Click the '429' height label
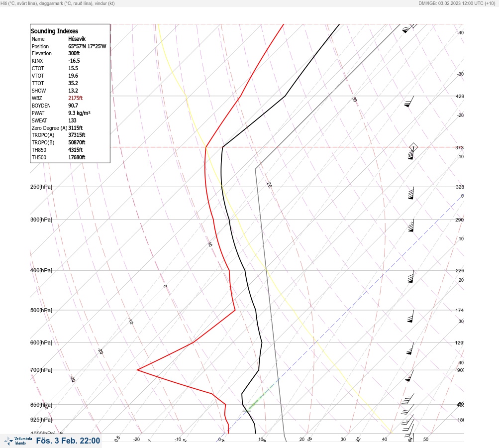 (460, 96)
